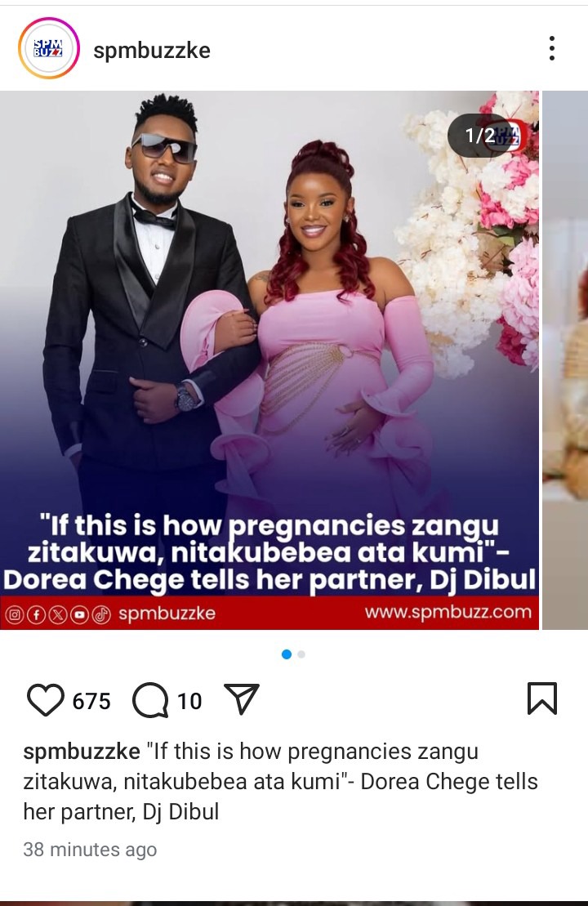Viewport: 588px width, 906px height.
Task: Open spmbuzzke username in post header
Action: (x=152, y=51)
